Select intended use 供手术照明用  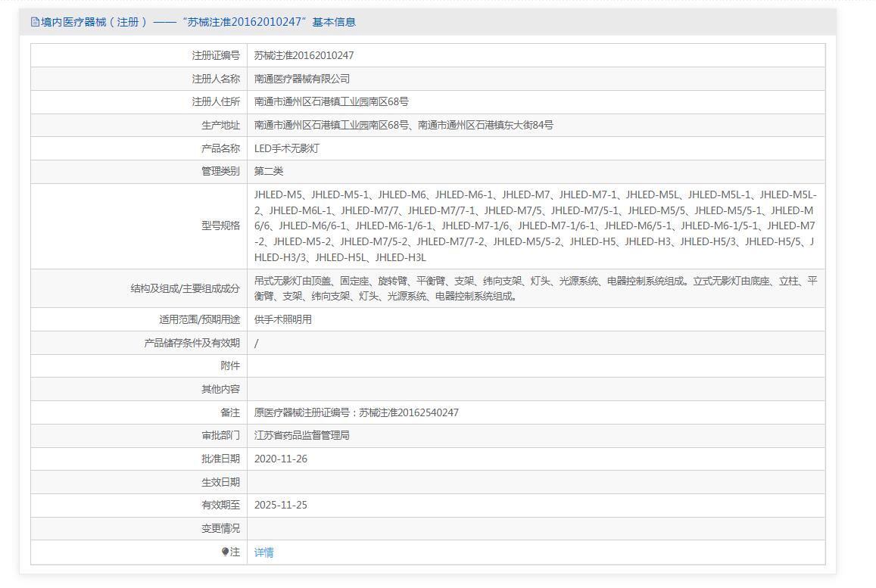(282, 319)
